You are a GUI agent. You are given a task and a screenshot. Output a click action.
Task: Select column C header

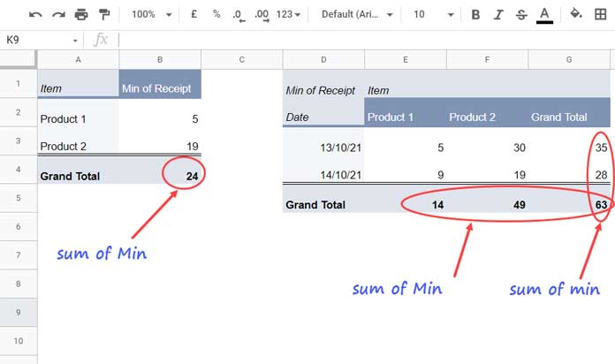pos(241,59)
